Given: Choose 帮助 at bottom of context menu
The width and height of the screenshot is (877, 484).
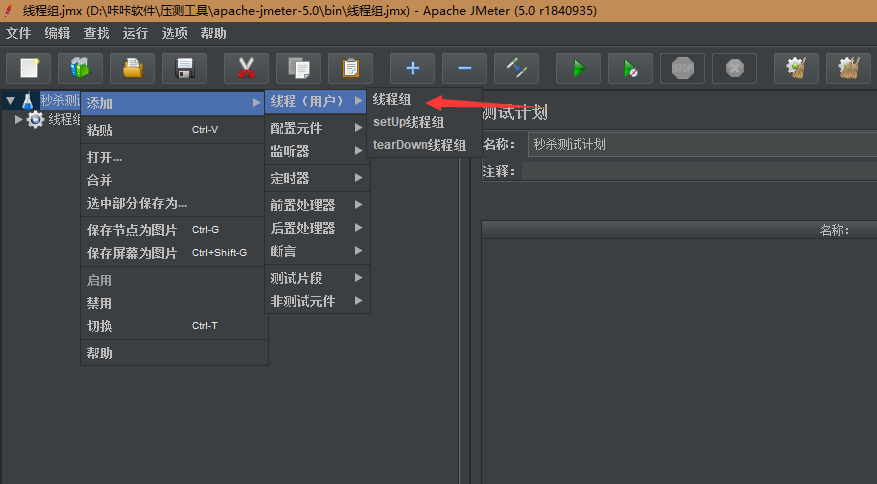Looking at the screenshot, I should click(173, 353).
